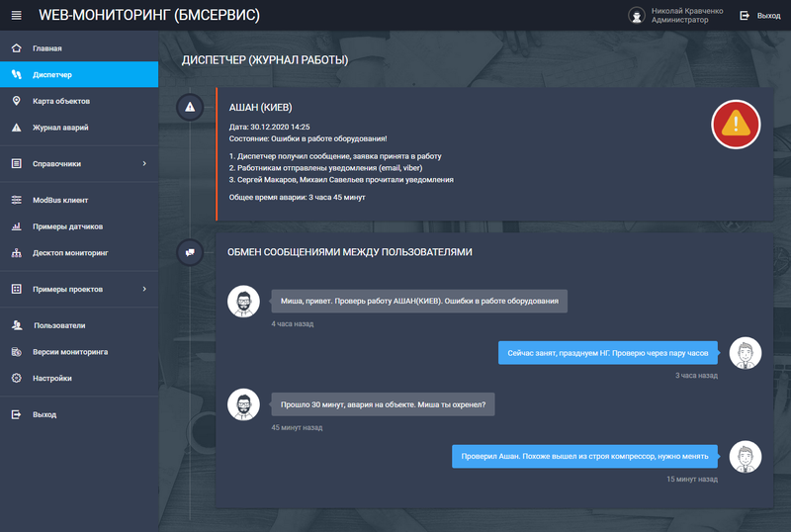791x532 pixels.
Task: Click the Примеры проектов grid icon
Action: 16,289
